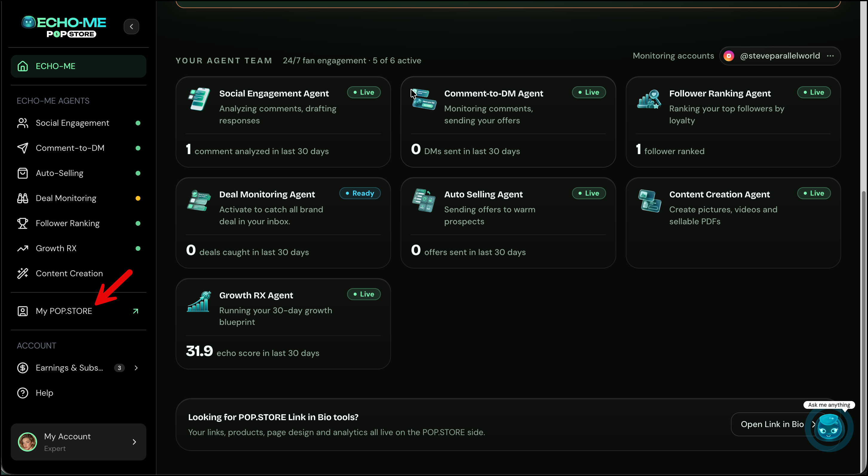Collapse the sidebar with the chevron button
This screenshot has width=868, height=476.
[x=131, y=27]
